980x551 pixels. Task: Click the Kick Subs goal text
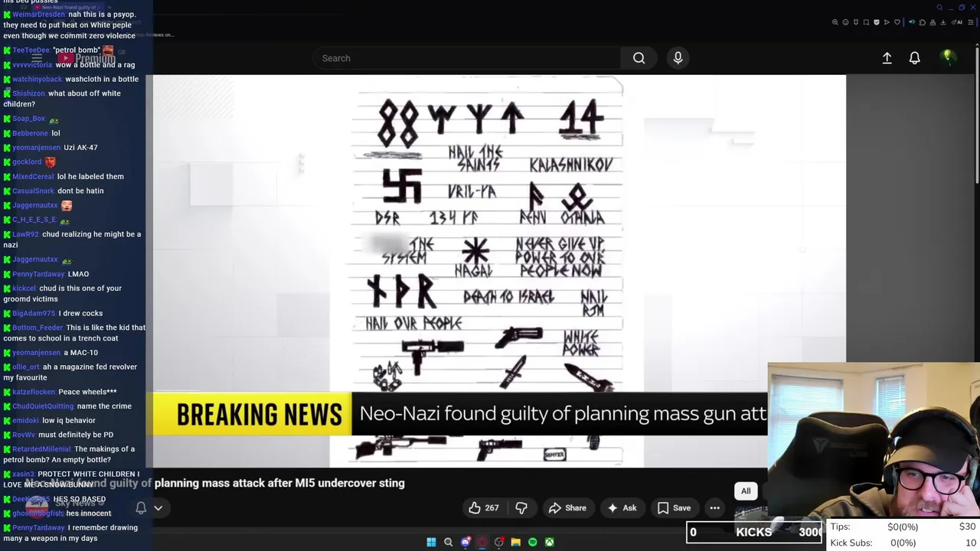click(x=851, y=543)
